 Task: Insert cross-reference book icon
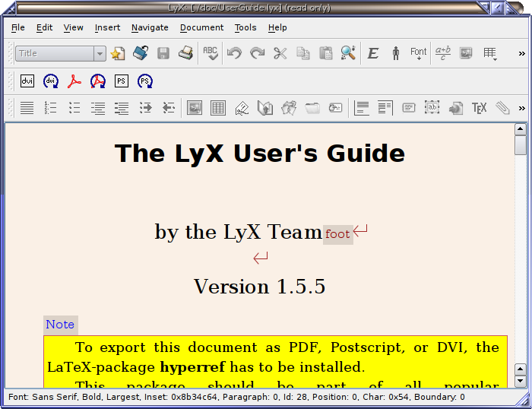pyautogui.click(x=265, y=108)
